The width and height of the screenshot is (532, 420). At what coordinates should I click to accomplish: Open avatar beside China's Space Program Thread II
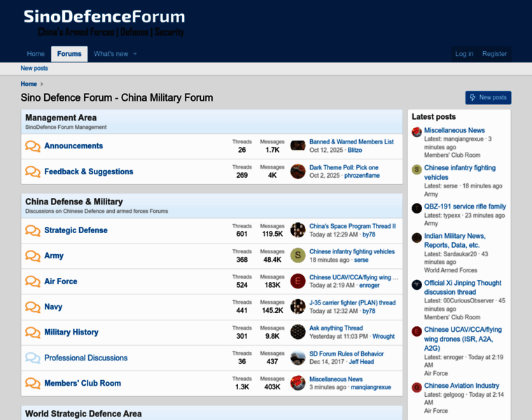click(x=298, y=230)
